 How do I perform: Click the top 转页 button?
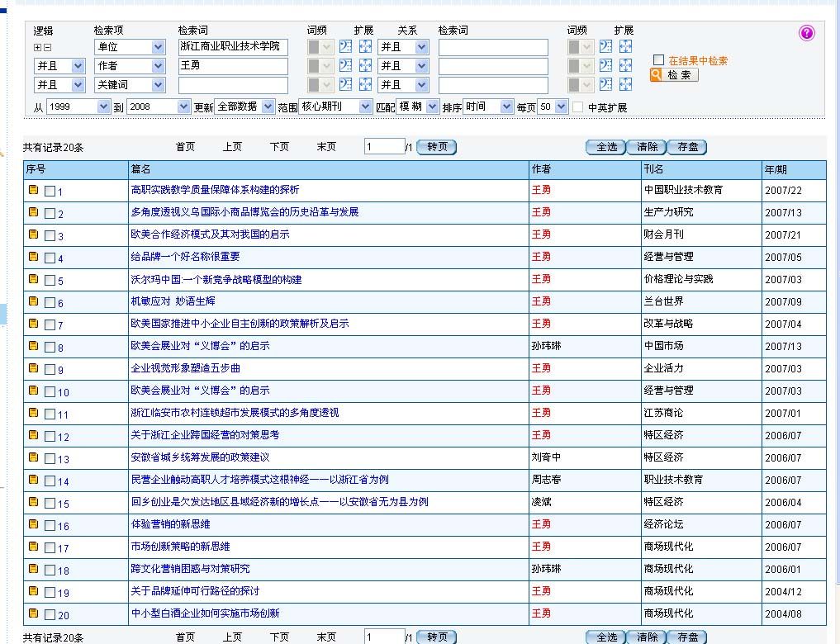pos(437,147)
